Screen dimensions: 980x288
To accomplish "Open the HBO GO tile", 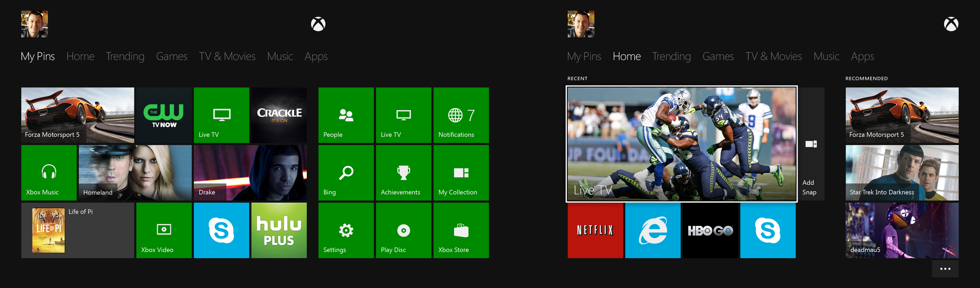I will (710, 230).
